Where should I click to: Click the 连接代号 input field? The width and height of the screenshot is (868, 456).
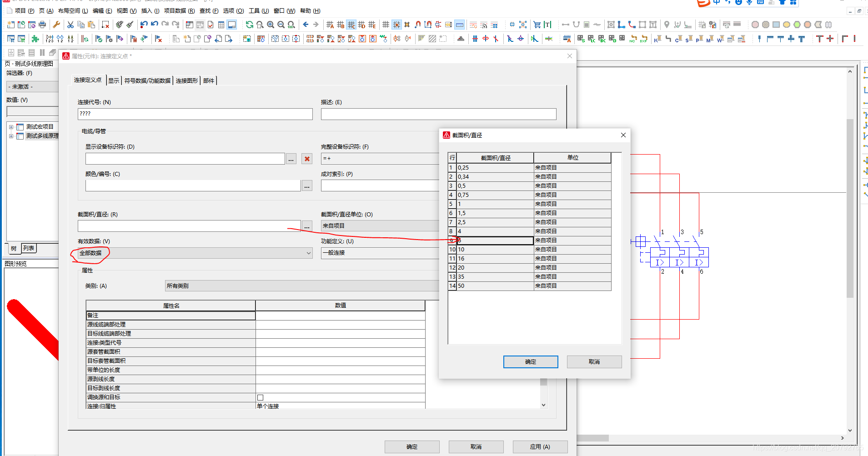[x=195, y=114]
